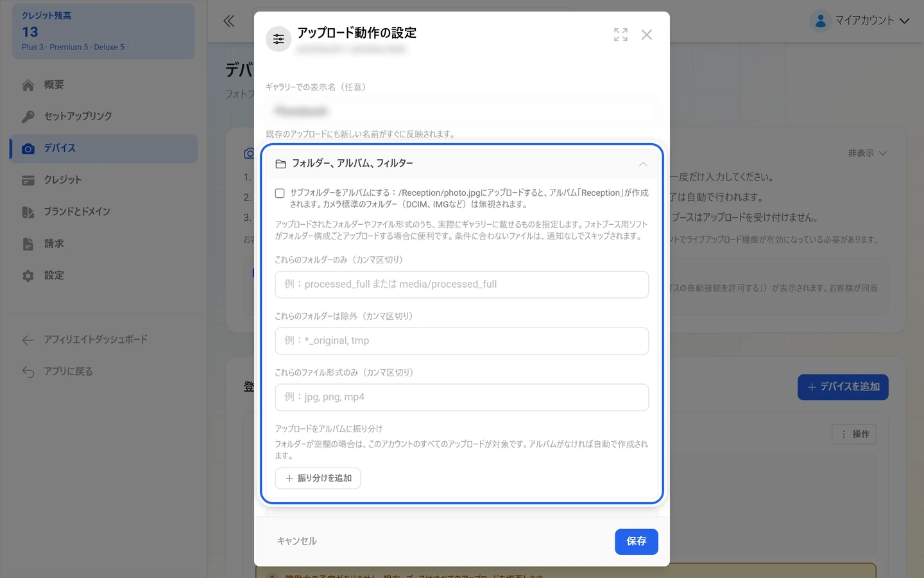This screenshot has height=578, width=924.
Task: Click the sliders settings icon in dialog header
Action: coord(278,39)
